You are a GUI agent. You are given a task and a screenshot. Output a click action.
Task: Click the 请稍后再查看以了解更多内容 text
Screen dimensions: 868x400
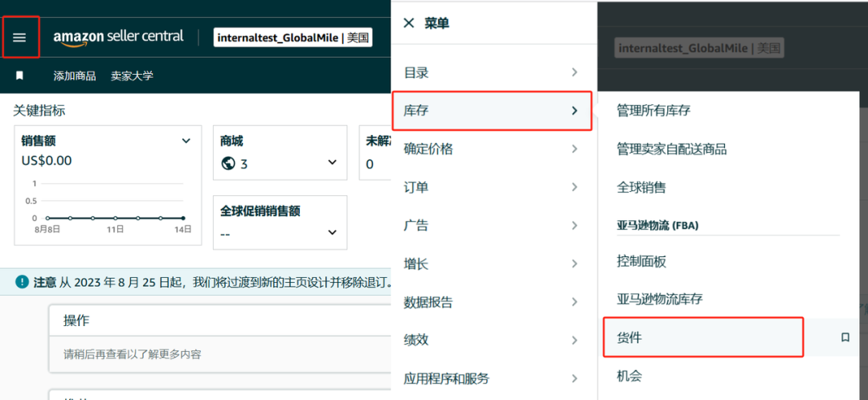click(x=133, y=354)
